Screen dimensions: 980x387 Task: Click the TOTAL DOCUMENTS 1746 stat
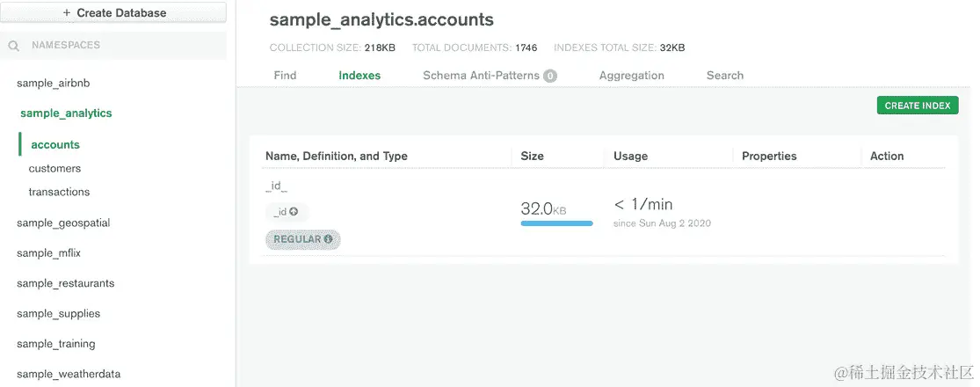[x=474, y=47]
